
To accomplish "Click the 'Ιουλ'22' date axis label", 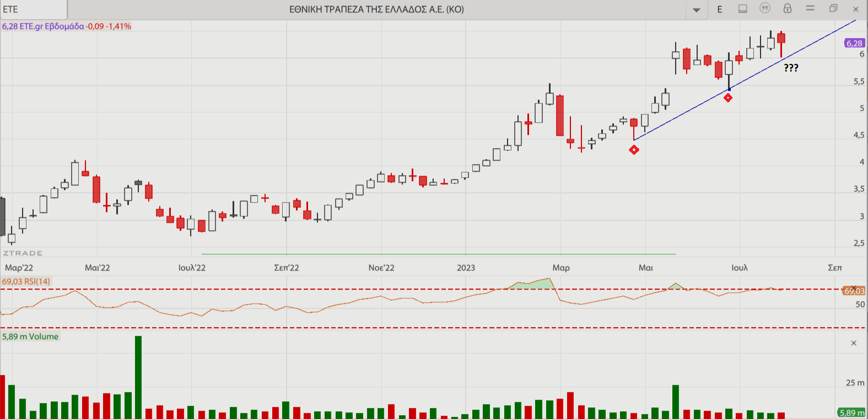I will coord(192,268).
